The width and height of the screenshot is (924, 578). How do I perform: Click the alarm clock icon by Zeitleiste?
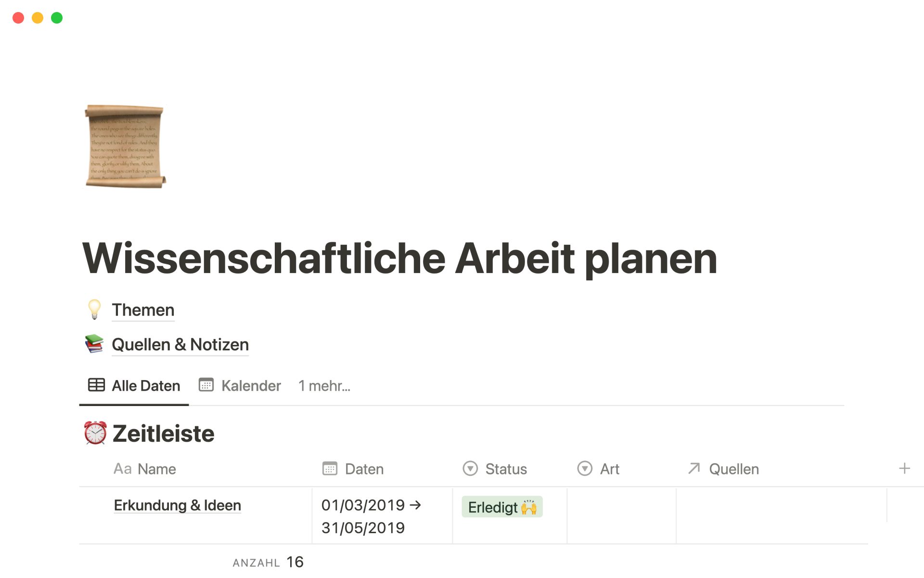coord(95,433)
